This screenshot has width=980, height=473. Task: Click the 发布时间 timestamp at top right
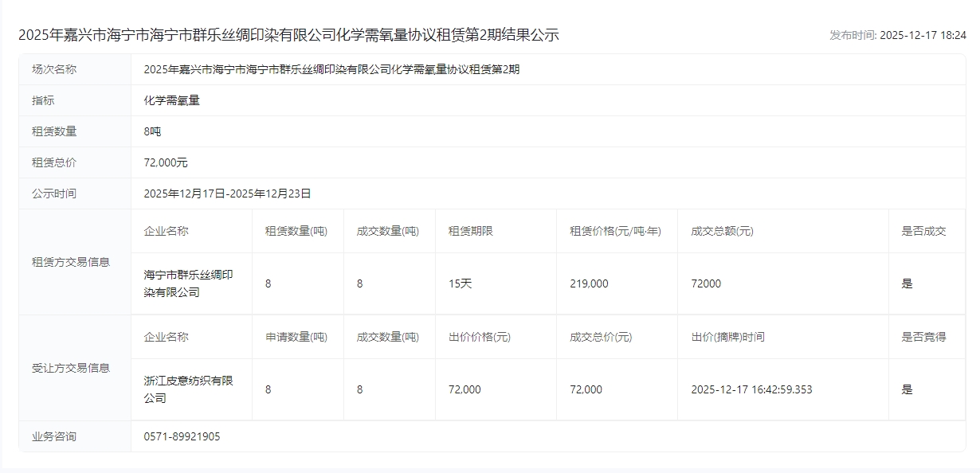click(x=897, y=36)
